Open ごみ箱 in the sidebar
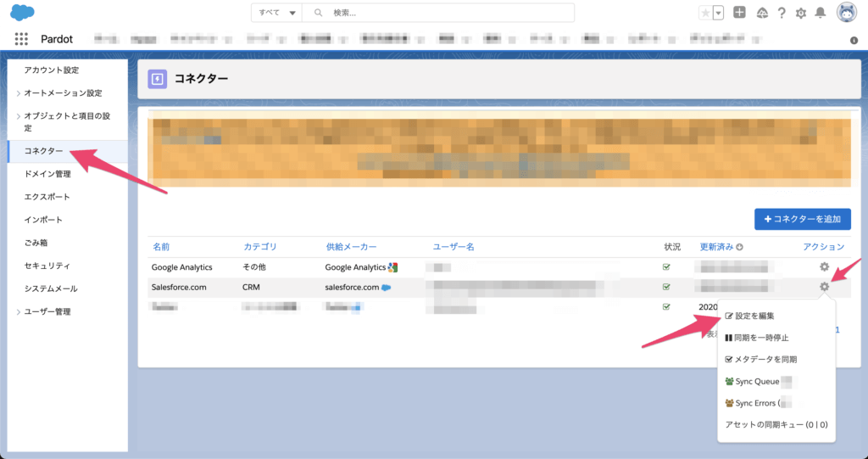The height and width of the screenshot is (459, 868). pos(36,243)
